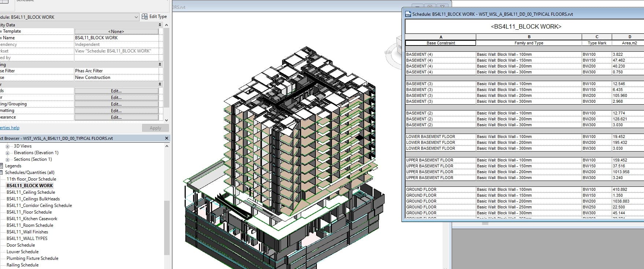The height and width of the screenshot is (269, 644).
Task: Select schedule column header C
Action: 597,37
